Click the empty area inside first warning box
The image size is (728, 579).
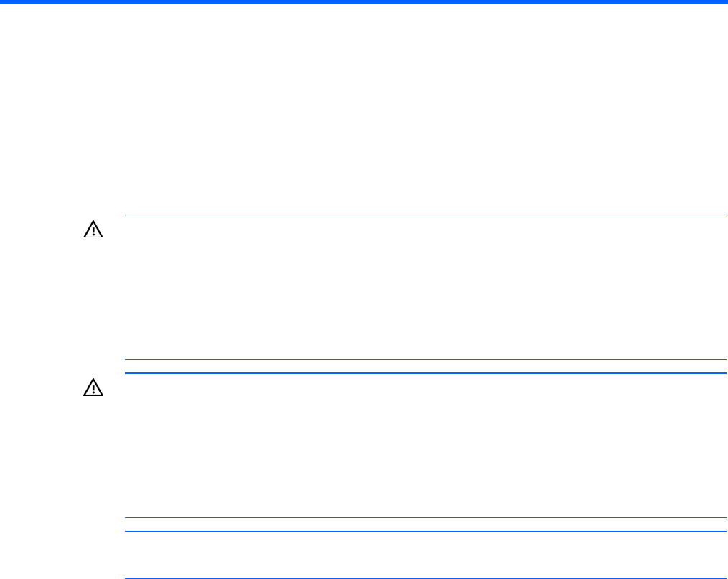[x=425, y=287]
